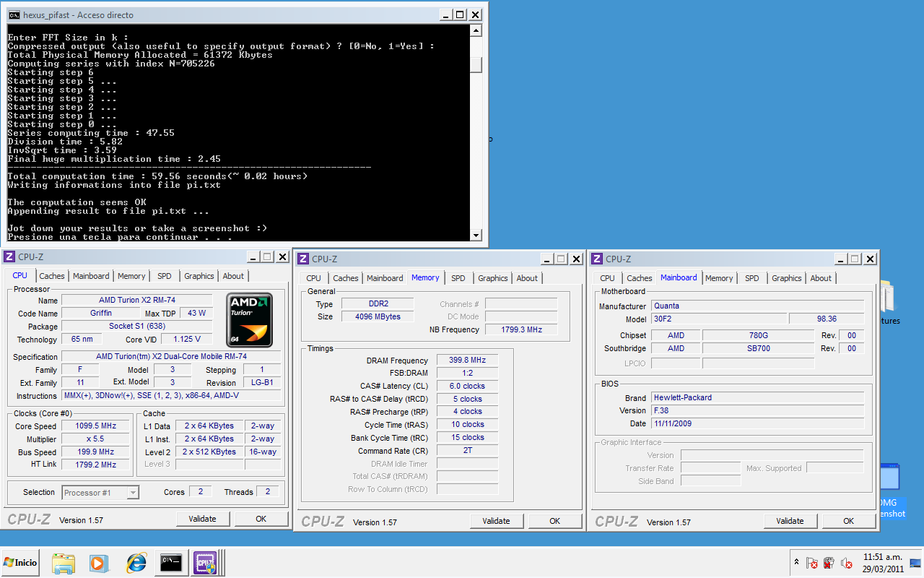Click the power plug tray icon
Screen dimensions: 924x578
point(829,563)
